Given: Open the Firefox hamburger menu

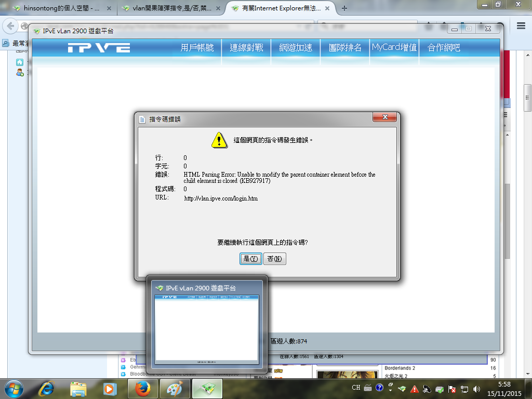Looking at the screenshot, I should pyautogui.click(x=521, y=26).
